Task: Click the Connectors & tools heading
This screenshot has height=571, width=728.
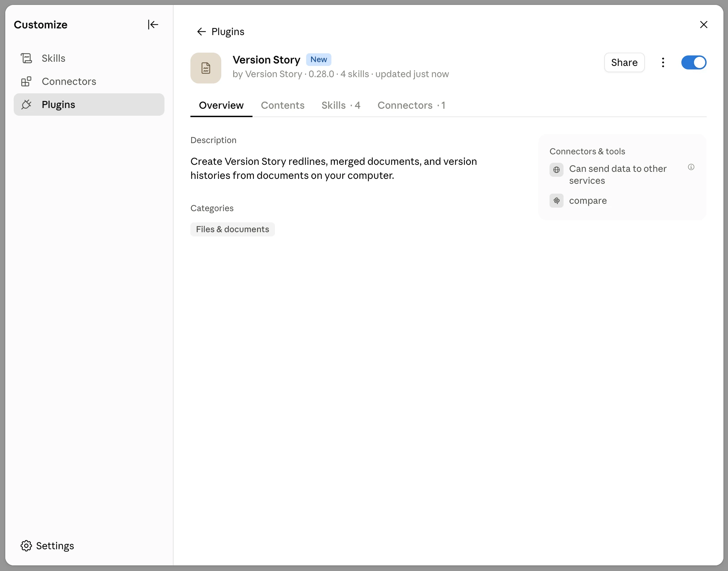Action: coord(587,152)
